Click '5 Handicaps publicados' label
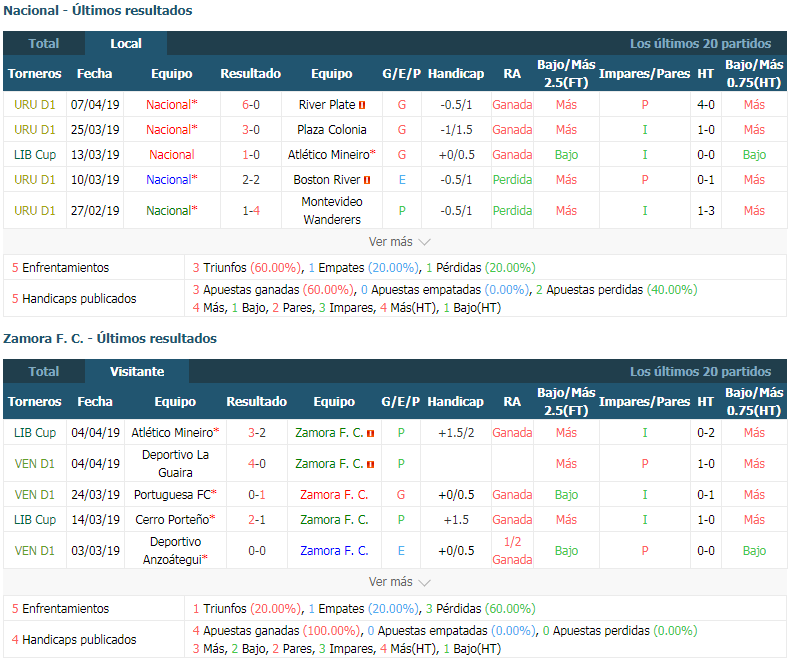The width and height of the screenshot is (789, 658). click(x=74, y=299)
